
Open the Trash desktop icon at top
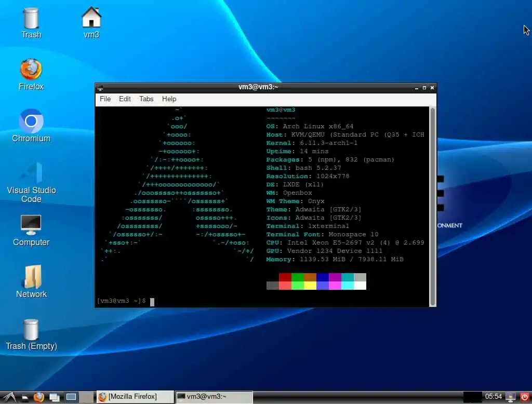pos(31,22)
